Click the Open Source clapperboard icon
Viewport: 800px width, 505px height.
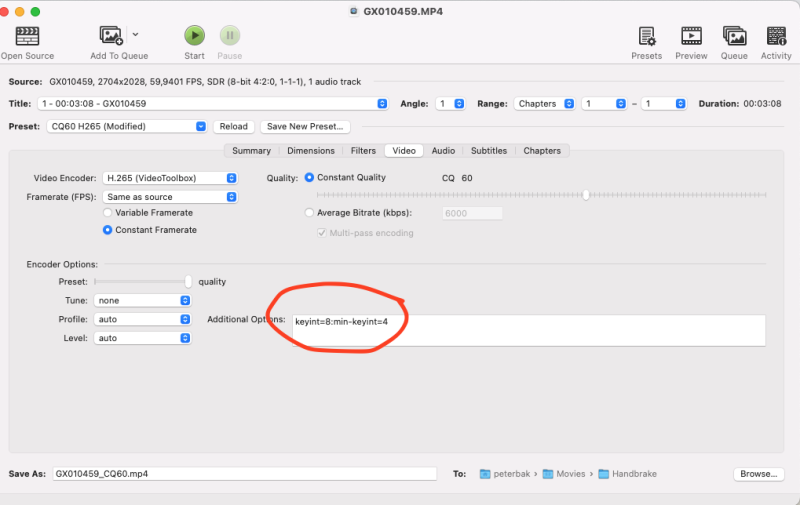coord(27,36)
